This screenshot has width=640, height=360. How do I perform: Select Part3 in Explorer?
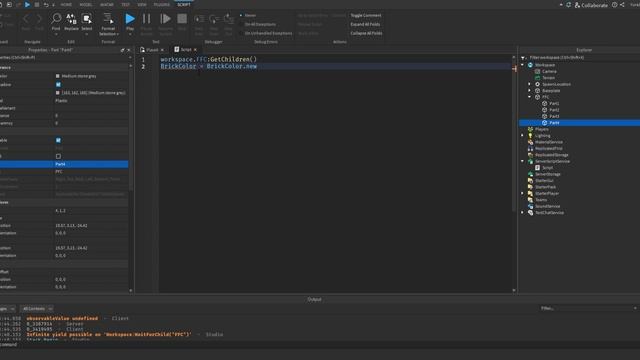(x=554, y=116)
